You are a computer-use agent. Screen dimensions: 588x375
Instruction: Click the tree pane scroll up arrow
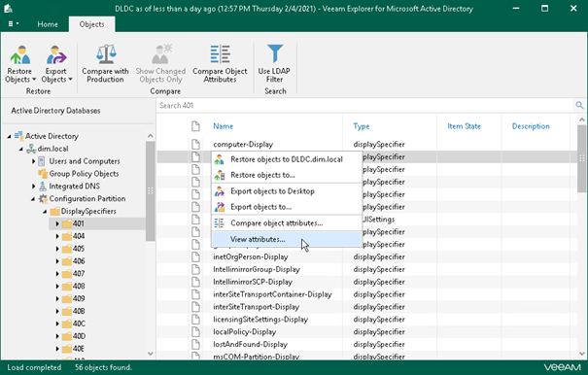151,136
